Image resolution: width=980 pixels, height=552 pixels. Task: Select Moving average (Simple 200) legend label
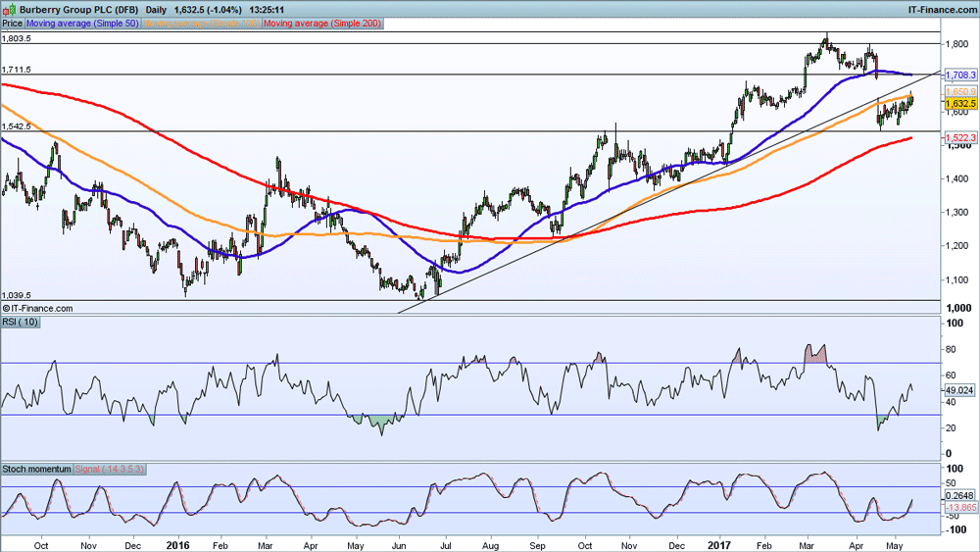[x=322, y=24]
